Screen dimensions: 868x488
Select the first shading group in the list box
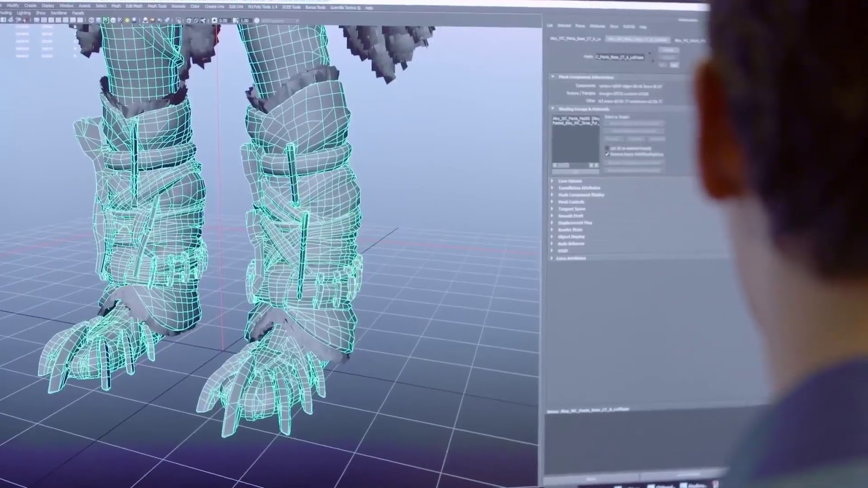tap(576, 119)
